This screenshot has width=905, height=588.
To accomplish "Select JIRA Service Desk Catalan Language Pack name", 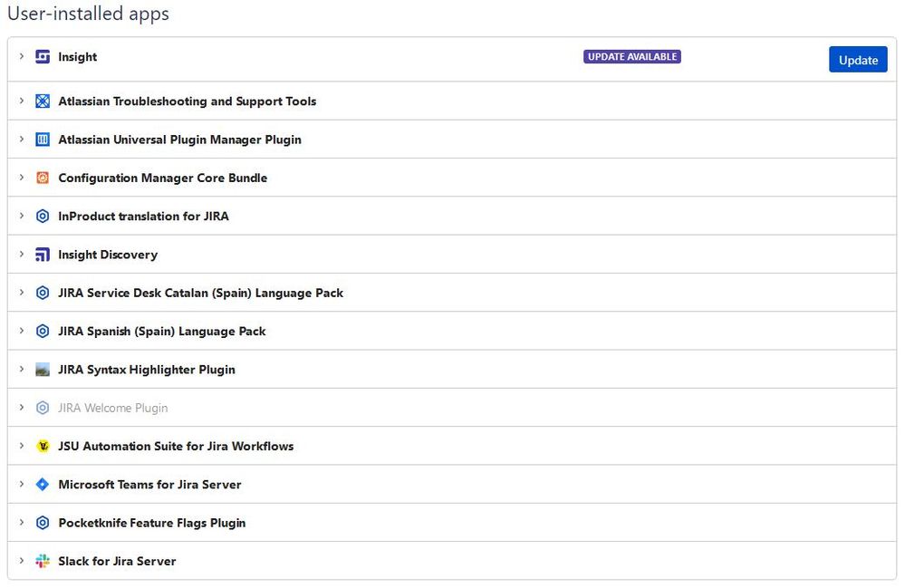I will point(201,294).
